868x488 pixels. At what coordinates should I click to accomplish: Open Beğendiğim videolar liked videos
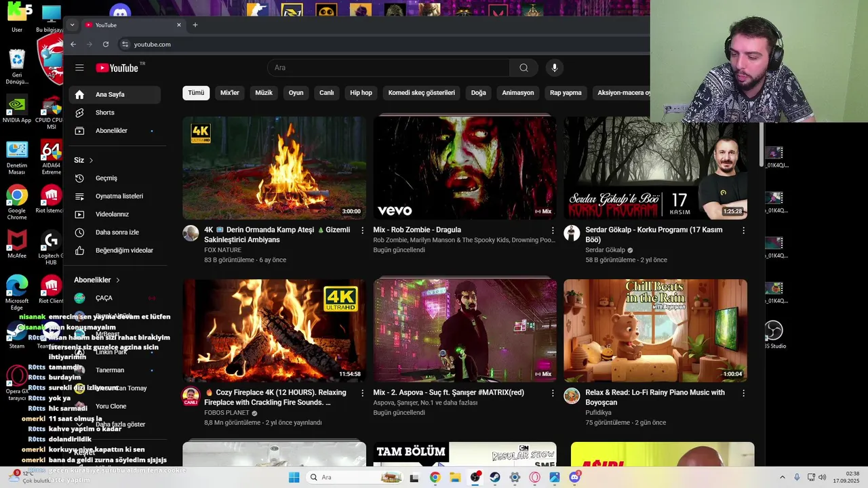115,250
